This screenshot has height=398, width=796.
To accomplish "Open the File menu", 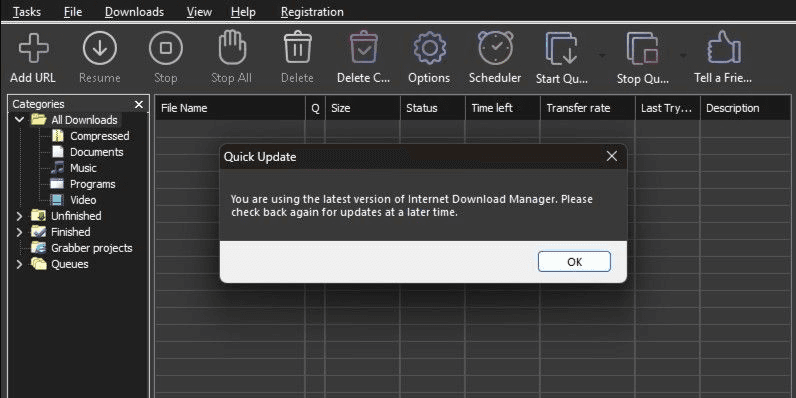I will click(x=73, y=12).
